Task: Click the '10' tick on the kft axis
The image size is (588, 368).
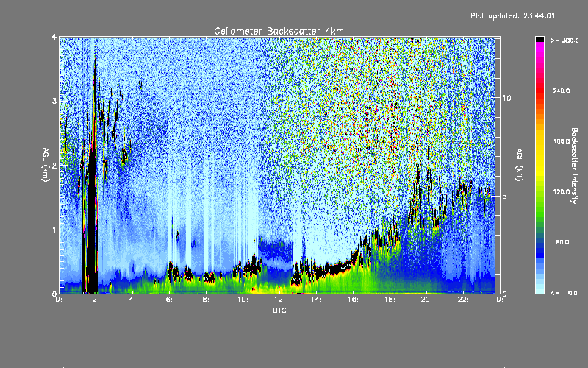Action: [506, 98]
